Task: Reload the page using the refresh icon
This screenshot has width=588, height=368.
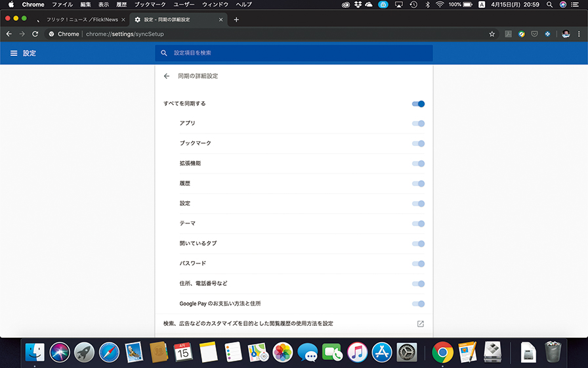Action: pos(34,34)
